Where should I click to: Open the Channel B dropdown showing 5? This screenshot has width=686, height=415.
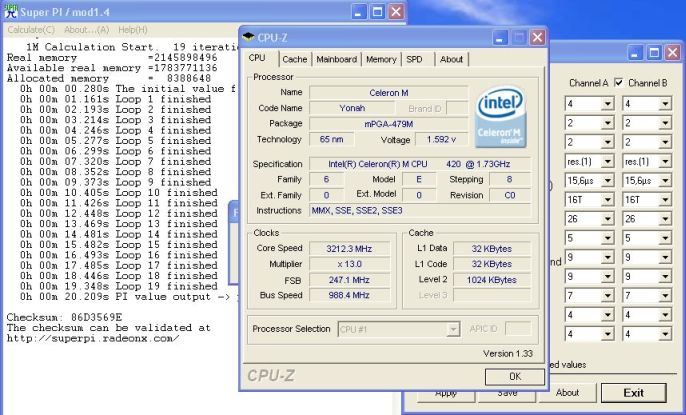click(665, 238)
